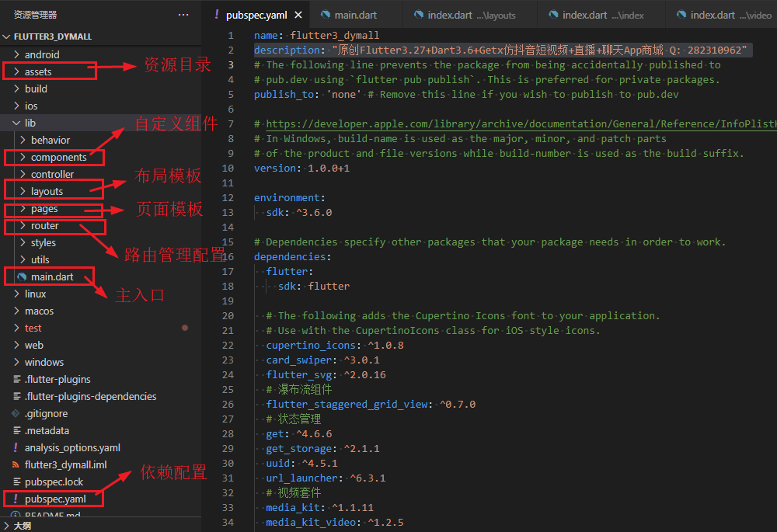Click the Dart icon on main.dart tab
This screenshot has height=532, width=777.
tap(326, 15)
